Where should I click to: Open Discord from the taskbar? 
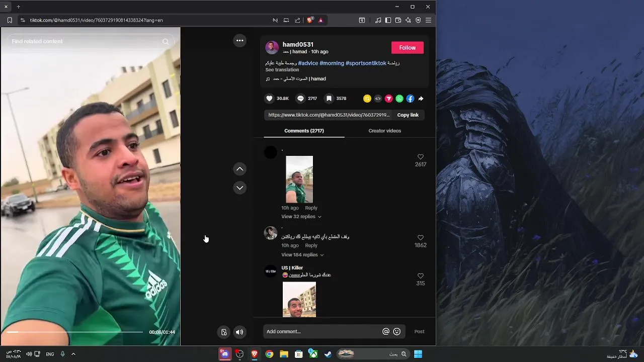225,354
